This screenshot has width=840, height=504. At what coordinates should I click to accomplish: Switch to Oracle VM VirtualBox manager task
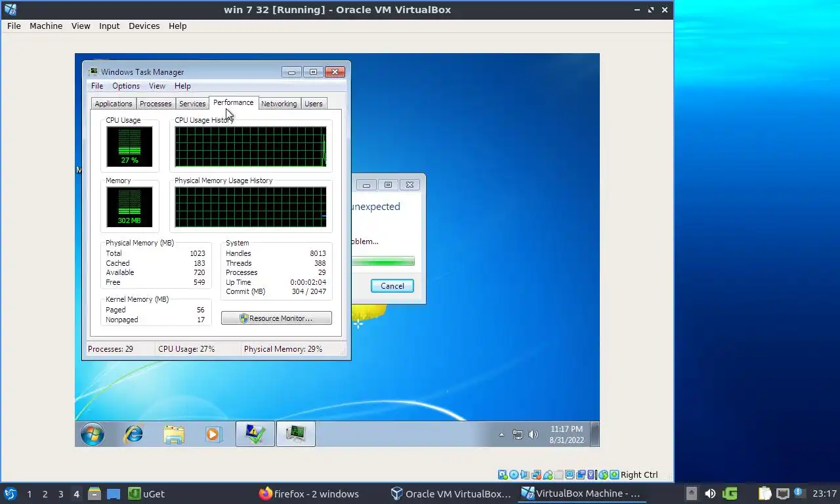[x=450, y=493]
